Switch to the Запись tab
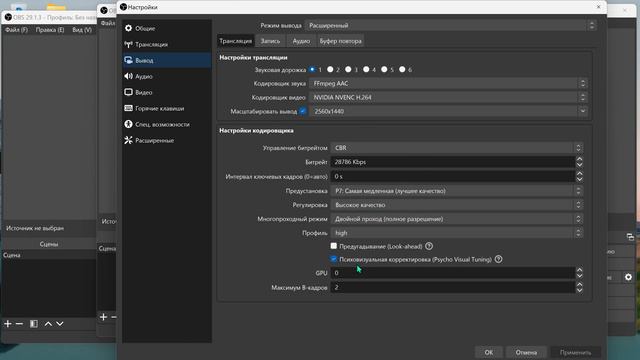Image resolution: width=640 pixels, height=360 pixels. tap(270, 41)
